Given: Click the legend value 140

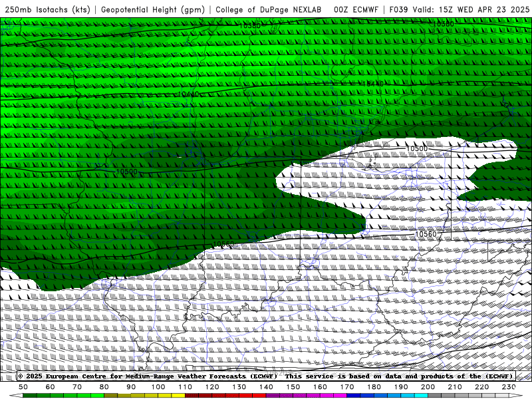Looking at the screenshot, I should pos(266,387).
